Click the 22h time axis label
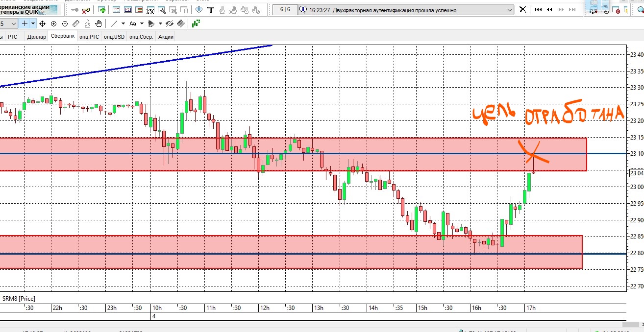This screenshot has height=332, width=644. click(57, 308)
